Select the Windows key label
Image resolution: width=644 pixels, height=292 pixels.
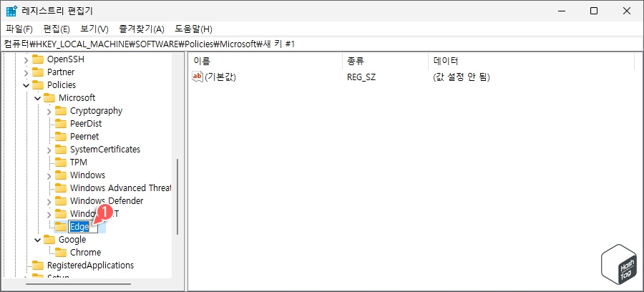pyautogui.click(x=87, y=175)
